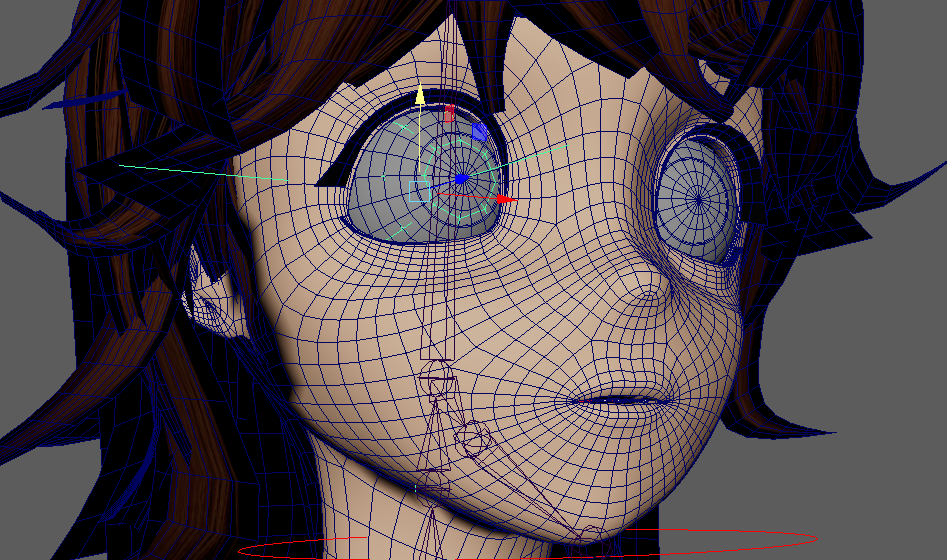Click the red cube handle above the eye
This screenshot has width=947, height=560.
[x=449, y=113]
